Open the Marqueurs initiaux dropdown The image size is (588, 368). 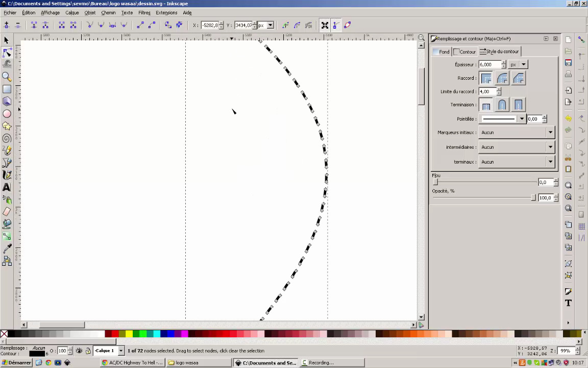pyautogui.click(x=517, y=132)
